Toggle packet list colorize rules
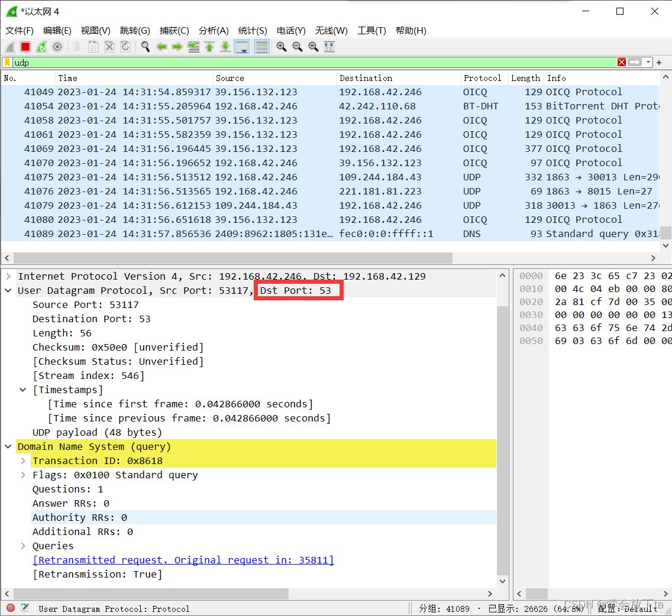 tap(261, 47)
